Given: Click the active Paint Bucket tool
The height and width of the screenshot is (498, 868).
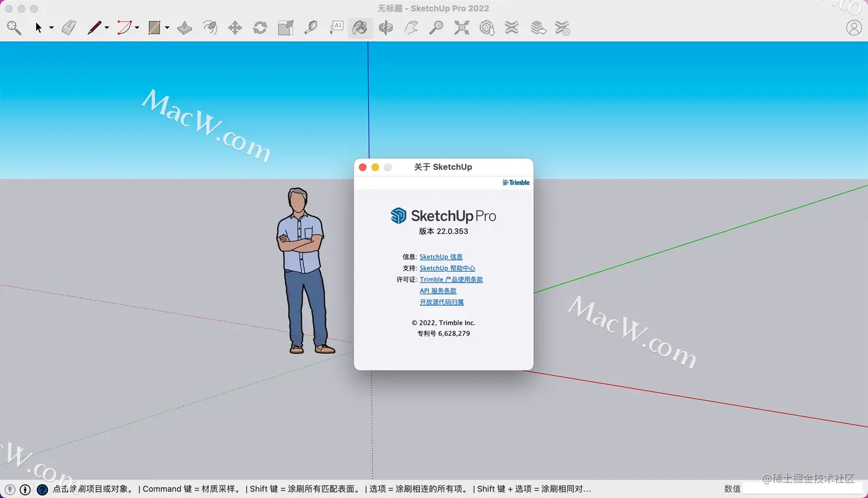Looking at the screenshot, I should coord(360,28).
